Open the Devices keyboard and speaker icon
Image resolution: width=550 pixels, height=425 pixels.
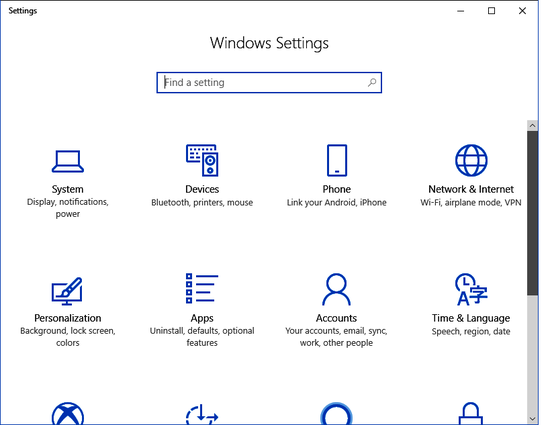(x=202, y=160)
